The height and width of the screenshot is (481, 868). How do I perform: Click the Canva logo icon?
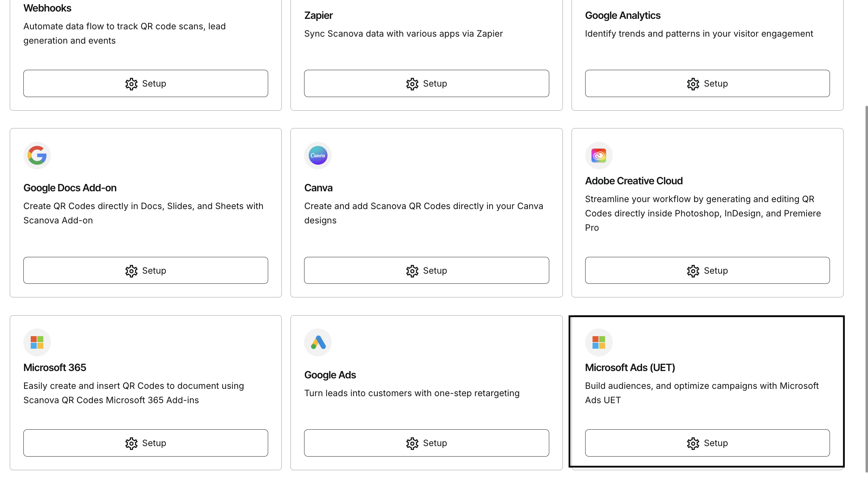click(x=318, y=155)
